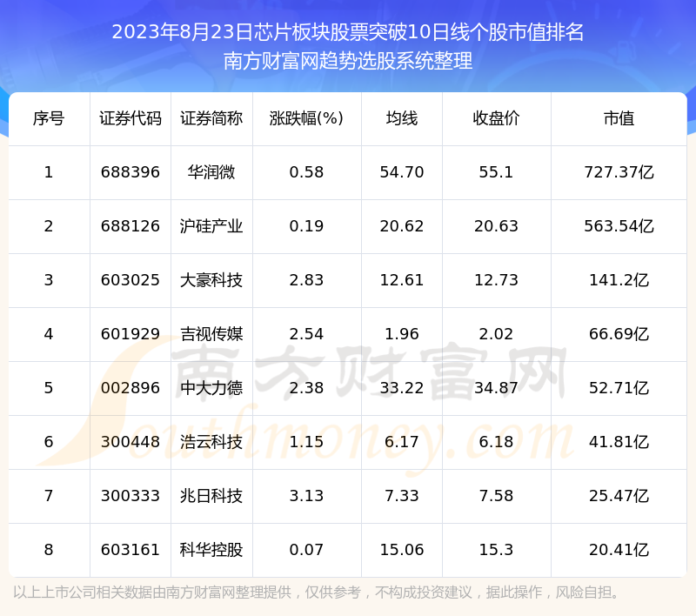The height and width of the screenshot is (616, 696).
Task: Click market value 25.47亿
Action: tap(619, 496)
